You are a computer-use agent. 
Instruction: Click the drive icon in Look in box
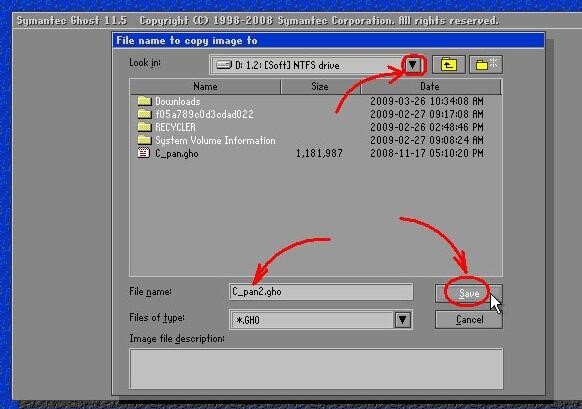[224, 65]
